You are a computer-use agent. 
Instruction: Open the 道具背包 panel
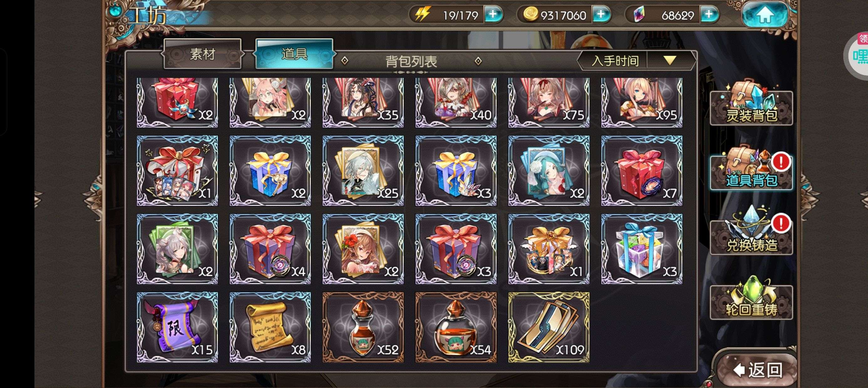point(751,170)
